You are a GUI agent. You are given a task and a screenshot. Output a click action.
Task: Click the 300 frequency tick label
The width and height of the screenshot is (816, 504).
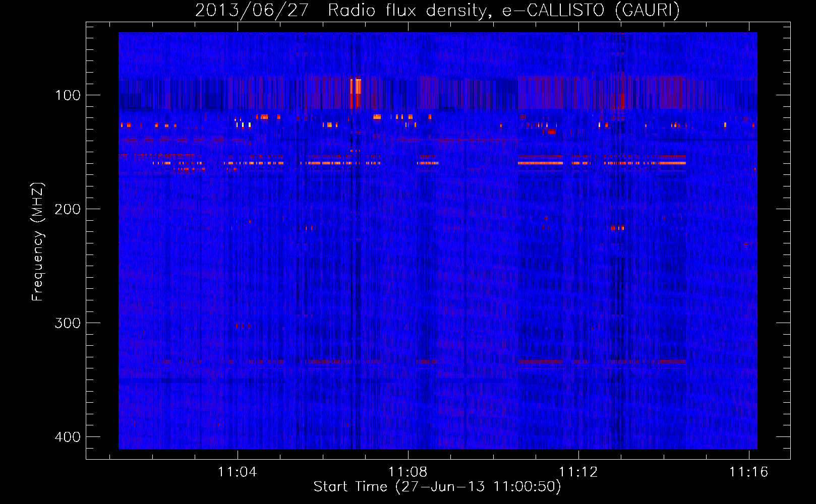click(68, 323)
